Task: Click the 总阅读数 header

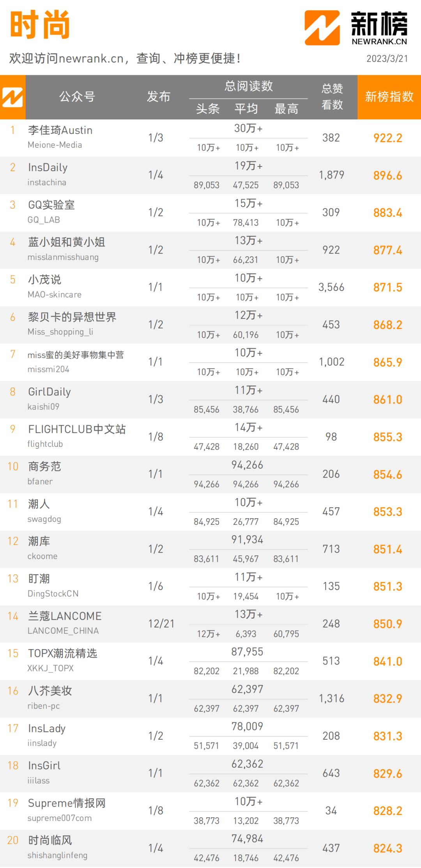Action: coord(248,86)
